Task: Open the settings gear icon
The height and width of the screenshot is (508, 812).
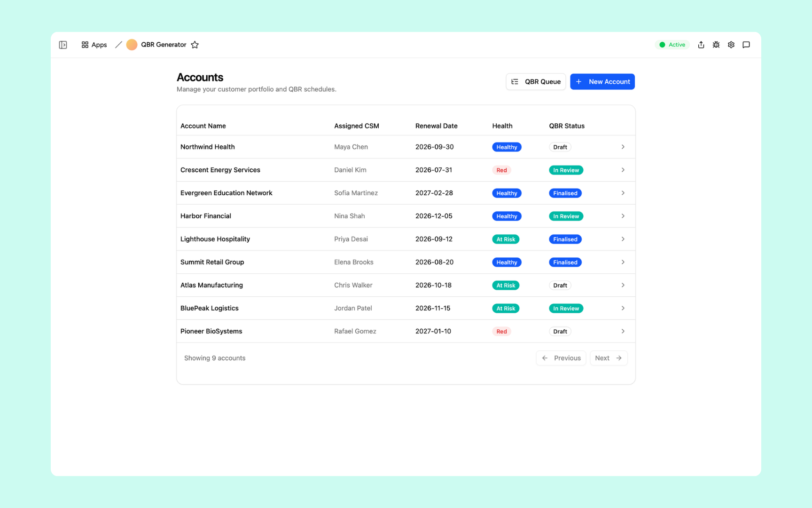Action: coord(731,45)
